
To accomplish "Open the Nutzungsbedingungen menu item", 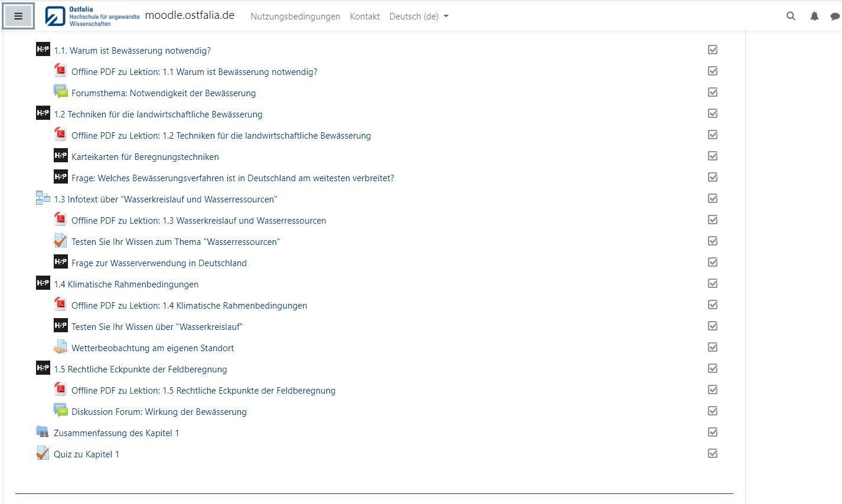I will [295, 17].
